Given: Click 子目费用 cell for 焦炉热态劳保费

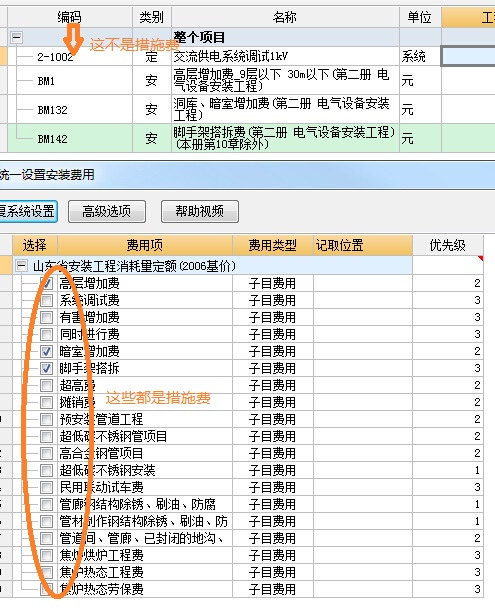Looking at the screenshot, I should coord(273,589).
